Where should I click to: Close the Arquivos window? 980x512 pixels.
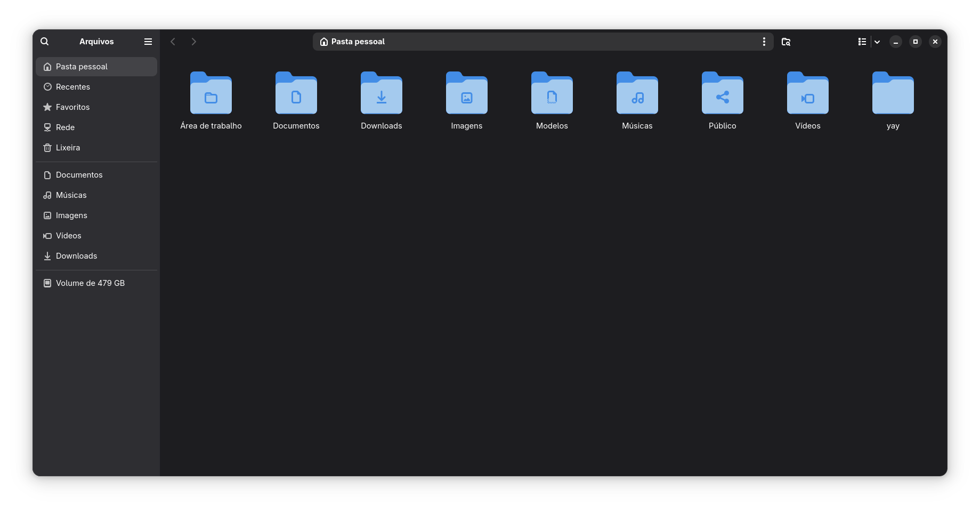[935, 42]
